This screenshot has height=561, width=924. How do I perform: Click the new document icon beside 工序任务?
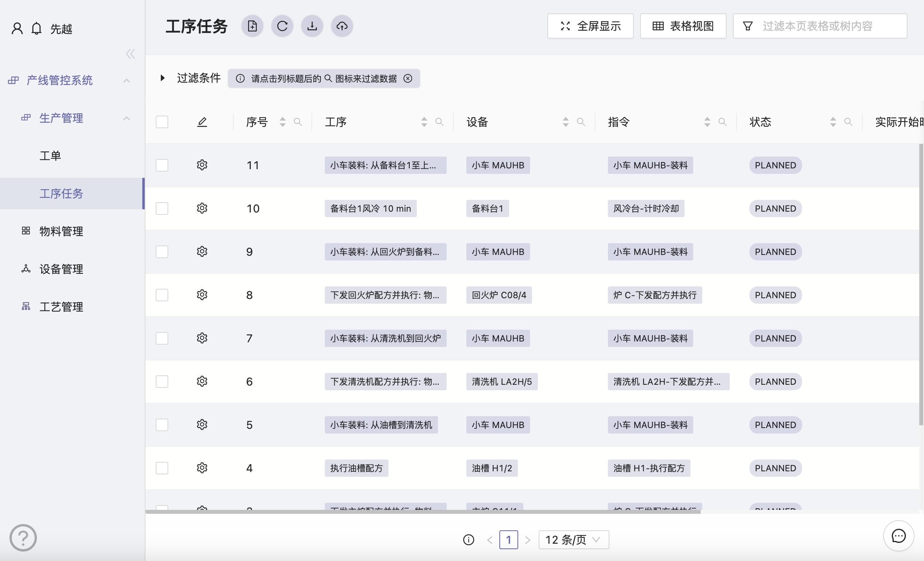(252, 26)
